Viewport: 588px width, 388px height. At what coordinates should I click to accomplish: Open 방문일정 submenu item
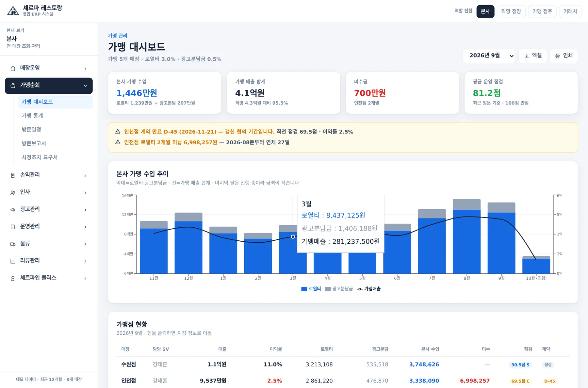(56, 130)
